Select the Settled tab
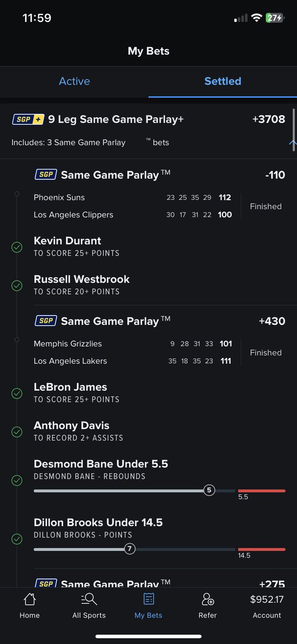 (223, 82)
